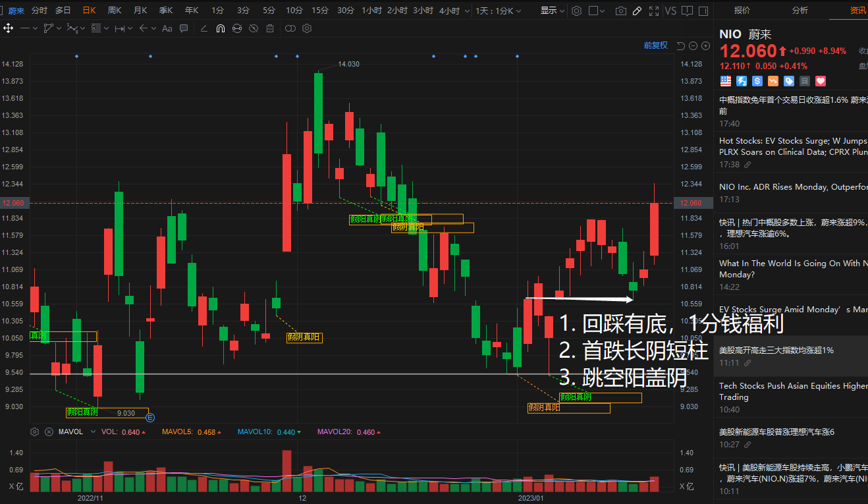Zoom out chart with minus icon
This screenshot has width=868, height=504.
(693, 45)
